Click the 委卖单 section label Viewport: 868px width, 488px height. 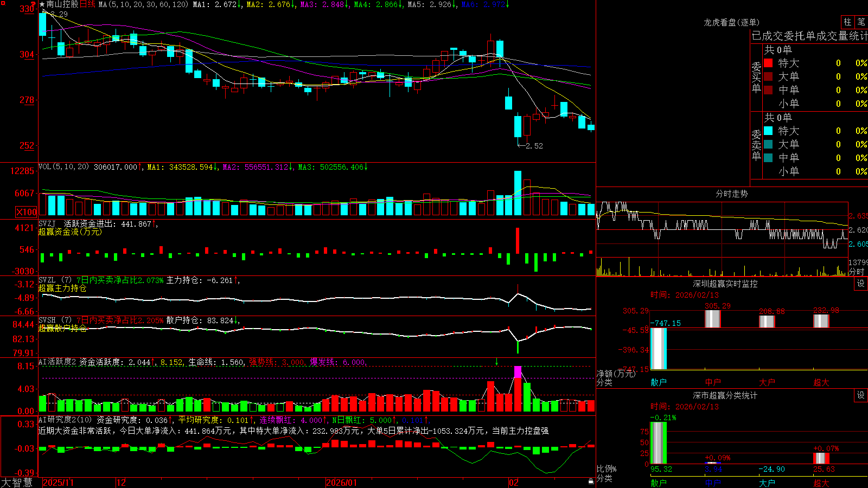pos(756,145)
